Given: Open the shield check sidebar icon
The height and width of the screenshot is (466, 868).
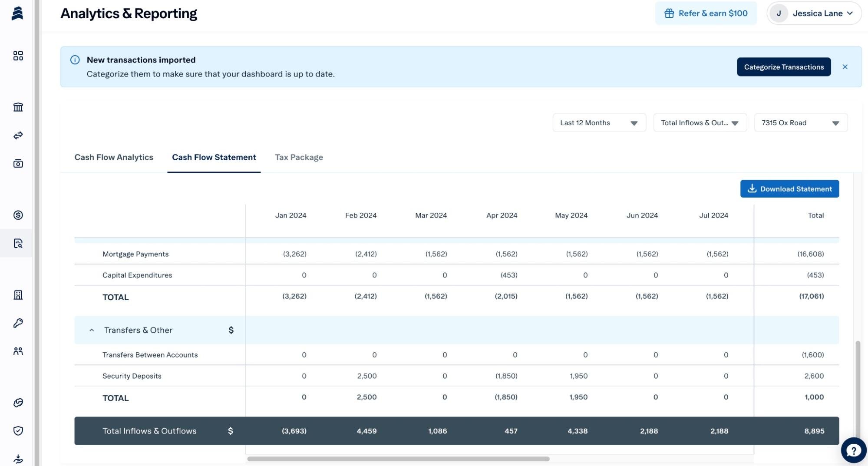Looking at the screenshot, I should point(18,430).
